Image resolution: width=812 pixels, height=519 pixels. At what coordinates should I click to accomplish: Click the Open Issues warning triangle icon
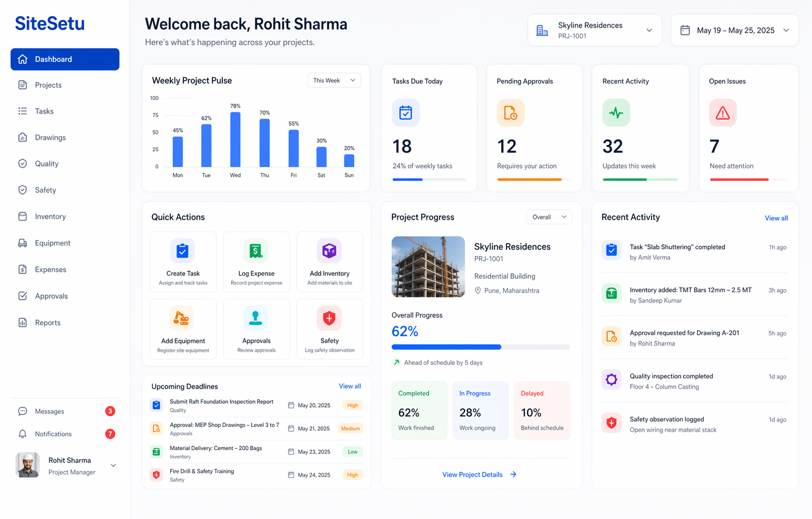pyautogui.click(x=722, y=113)
